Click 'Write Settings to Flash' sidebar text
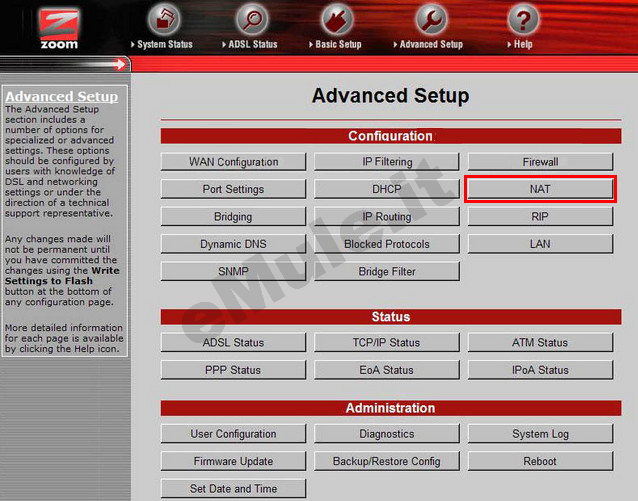 (x=62, y=276)
